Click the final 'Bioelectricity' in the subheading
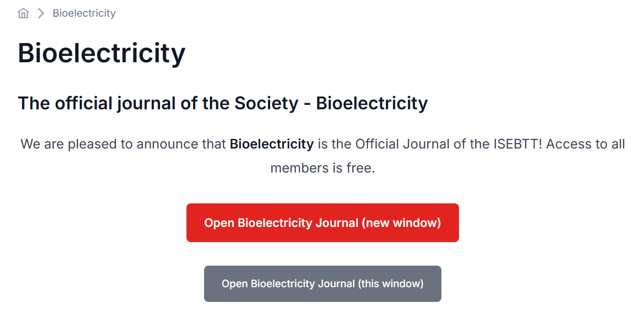Screen dimensions: 644x321 click(x=372, y=103)
